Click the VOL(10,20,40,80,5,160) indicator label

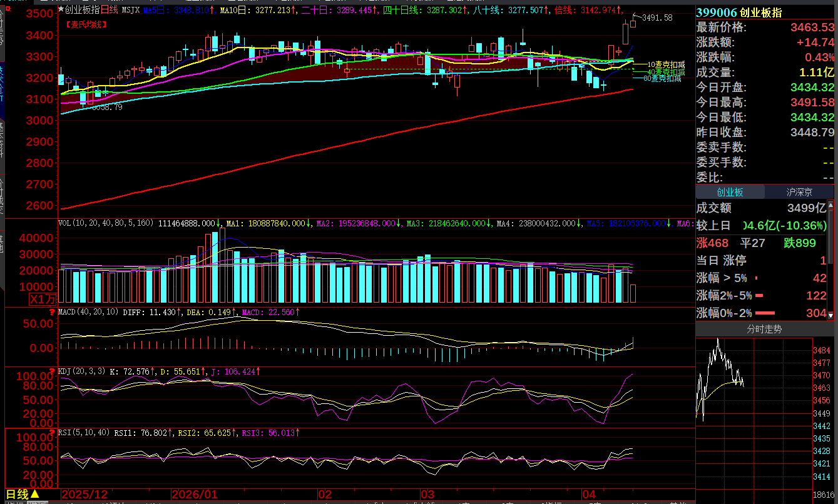pos(105,223)
